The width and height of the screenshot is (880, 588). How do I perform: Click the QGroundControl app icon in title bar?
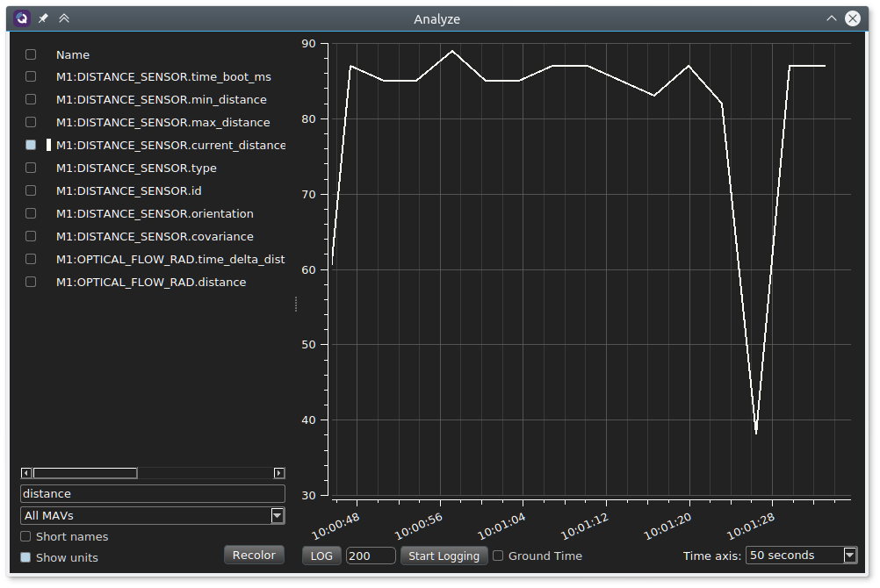click(22, 18)
